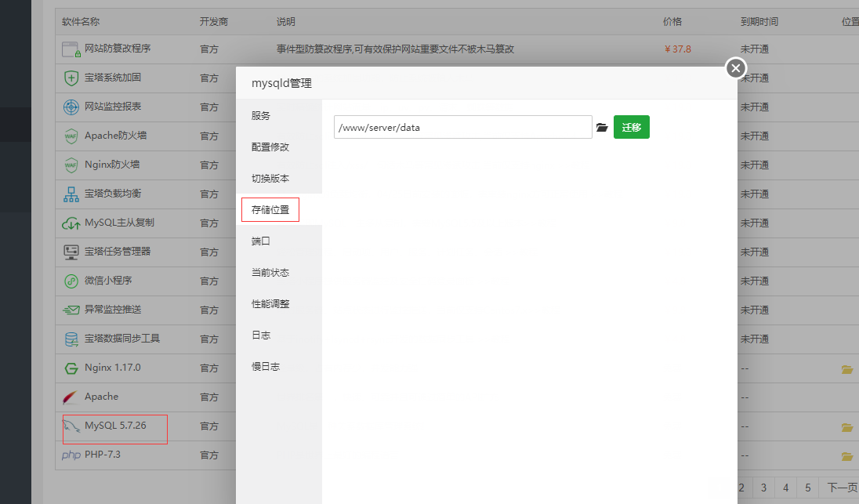The image size is (859, 504).
Task: Click the 软件名称 column header
Action: point(81,21)
